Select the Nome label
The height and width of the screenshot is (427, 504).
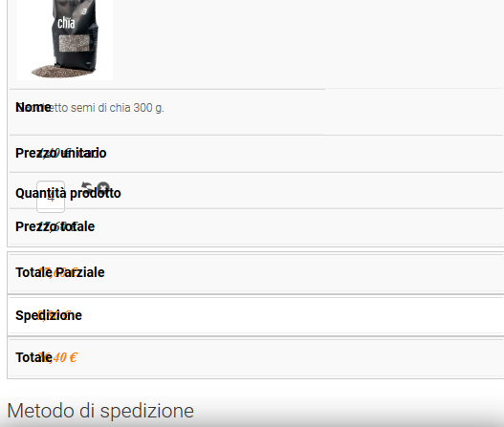(33, 107)
